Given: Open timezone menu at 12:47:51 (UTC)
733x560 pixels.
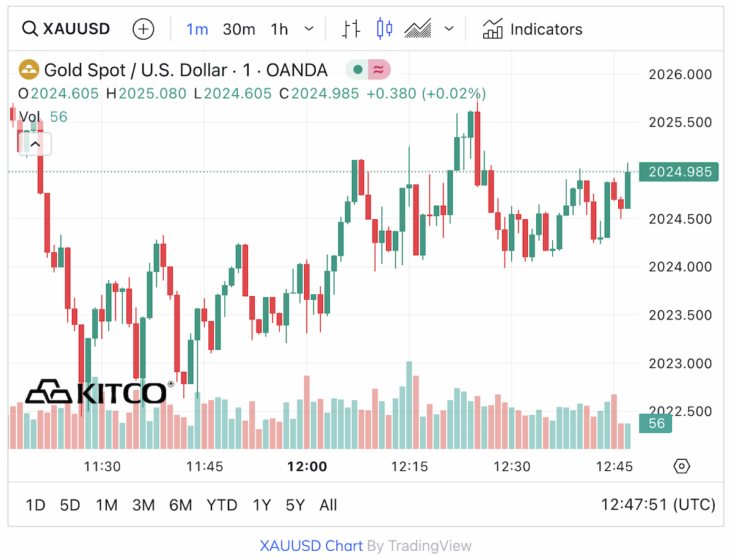Looking at the screenshot, I should pos(658,505).
